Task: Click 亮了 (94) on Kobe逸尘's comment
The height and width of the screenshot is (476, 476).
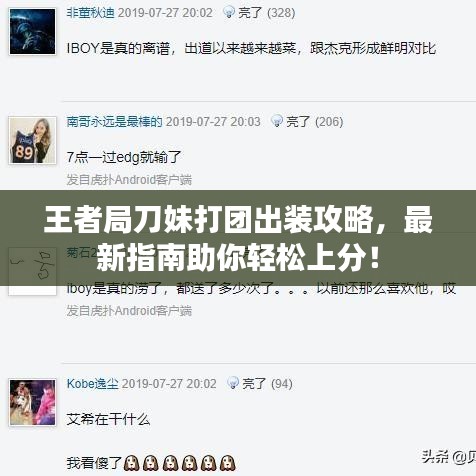Action: pos(267,383)
